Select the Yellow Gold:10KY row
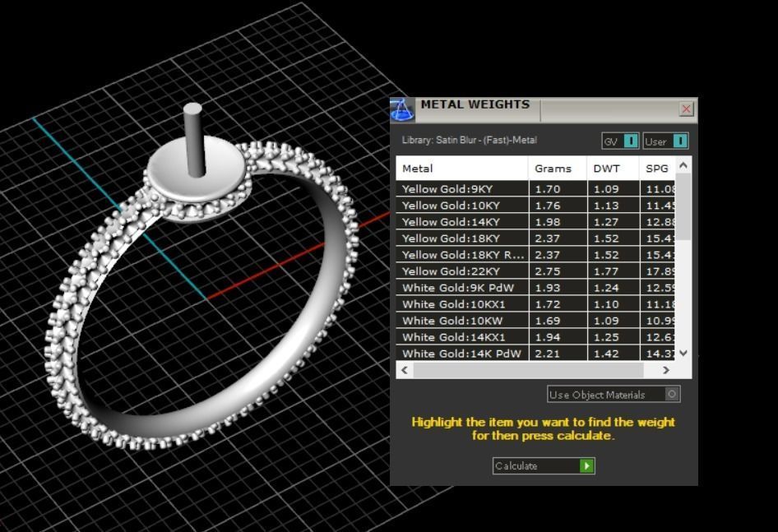Image resolution: width=778 pixels, height=532 pixels. point(535,205)
